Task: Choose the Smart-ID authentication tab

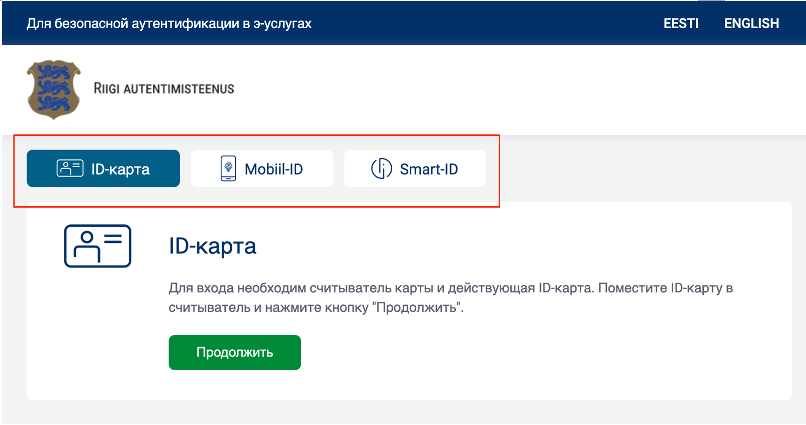Action: click(x=415, y=169)
